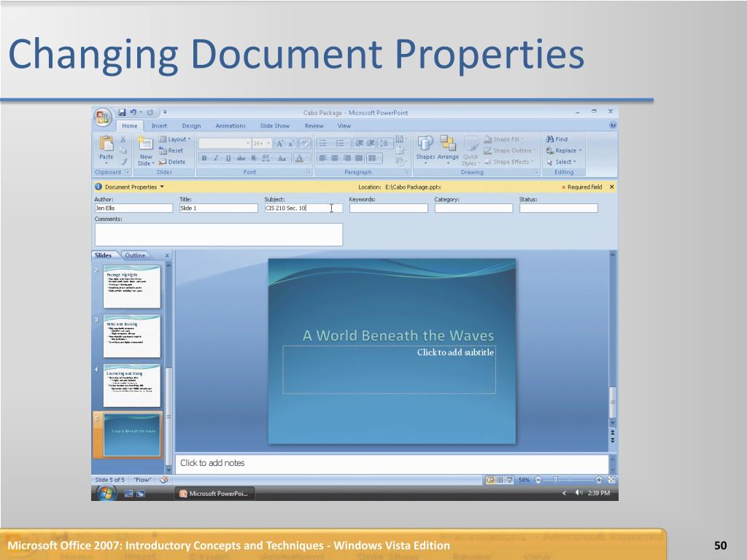The width and height of the screenshot is (747, 560).
Task: Open the Office Button menu
Action: (102, 117)
